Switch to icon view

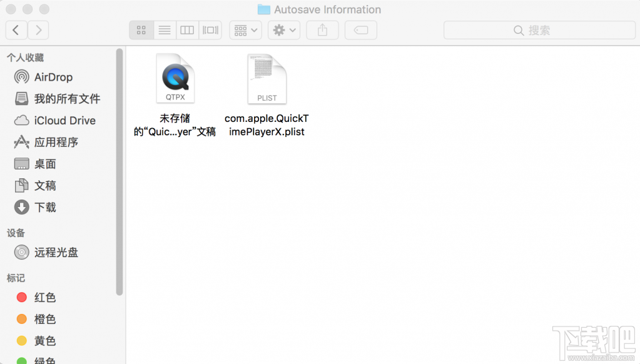tap(141, 30)
